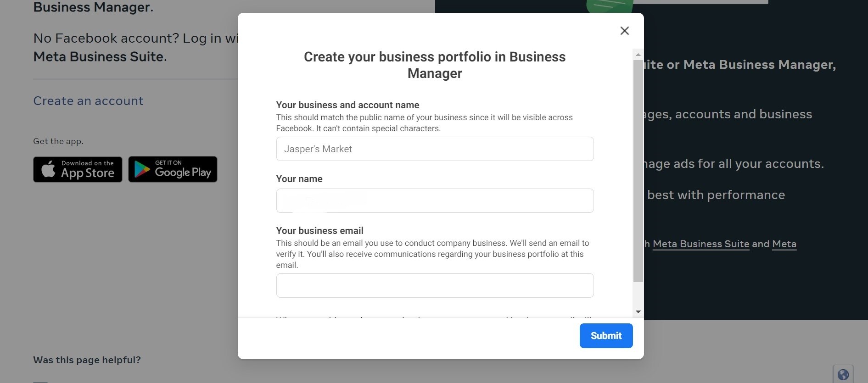Click the business and account name field
868x383 pixels.
435,149
